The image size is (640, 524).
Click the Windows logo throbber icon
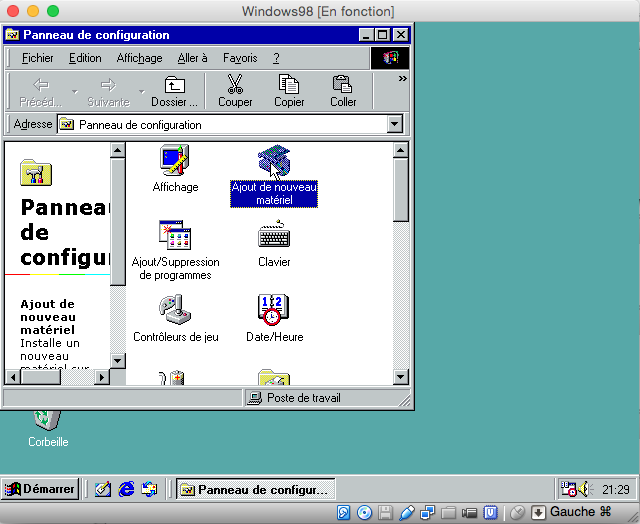[390, 58]
